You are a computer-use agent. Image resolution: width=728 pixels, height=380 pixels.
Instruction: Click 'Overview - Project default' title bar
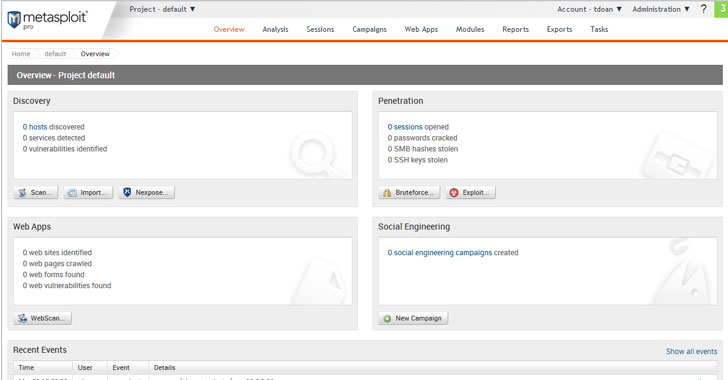coord(365,75)
